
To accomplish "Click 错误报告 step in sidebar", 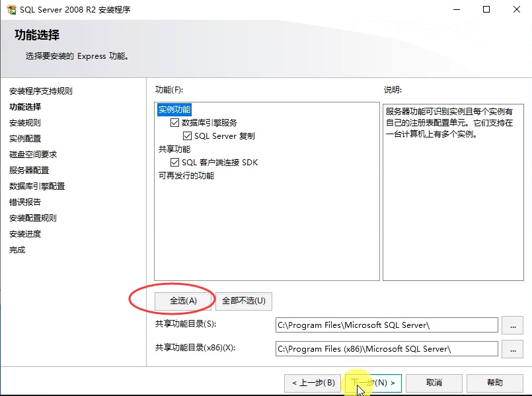I will 25,202.
